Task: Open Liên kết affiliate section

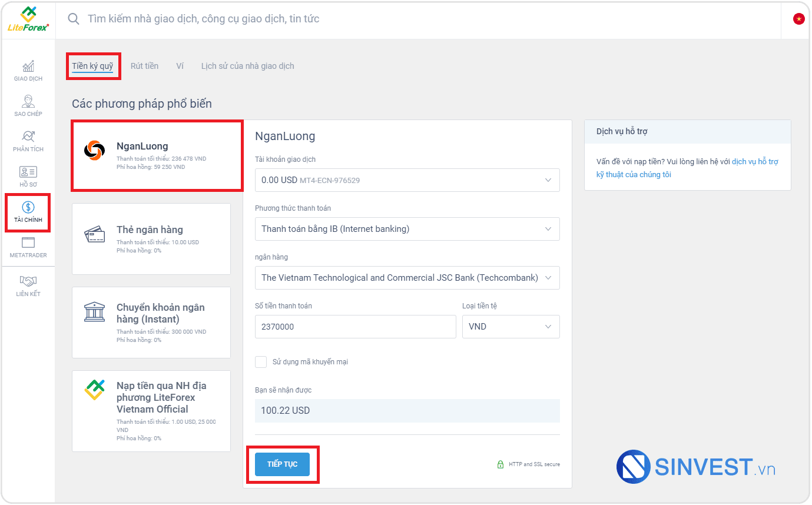Action: 28,286
